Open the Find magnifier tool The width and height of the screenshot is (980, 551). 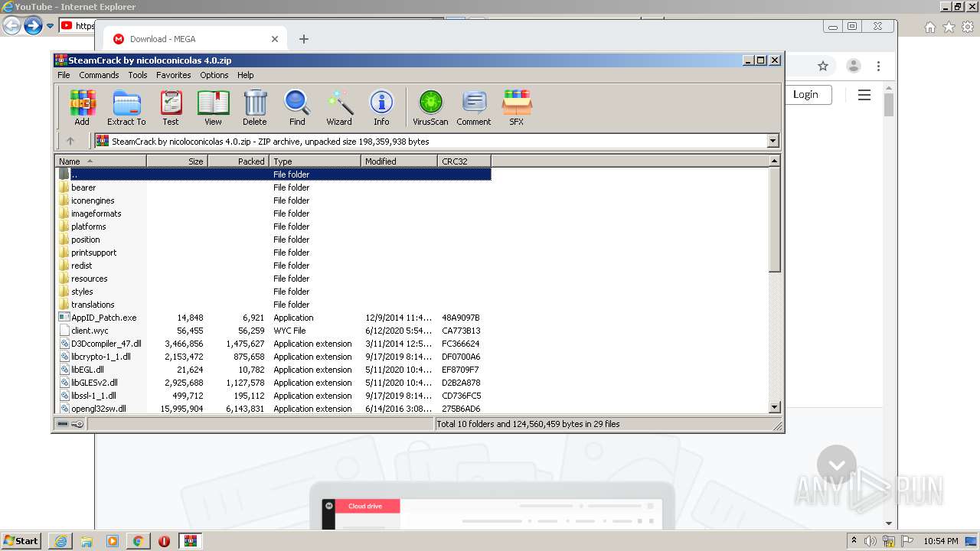pos(297,107)
